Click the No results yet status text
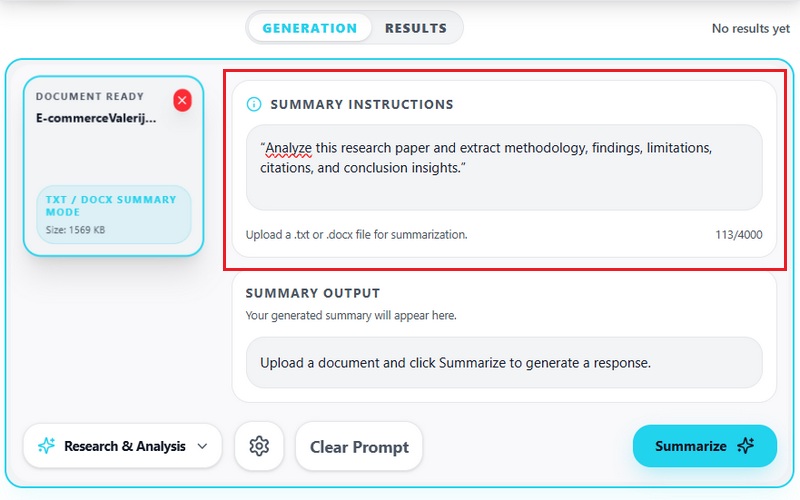This screenshot has width=800, height=500. (x=751, y=29)
